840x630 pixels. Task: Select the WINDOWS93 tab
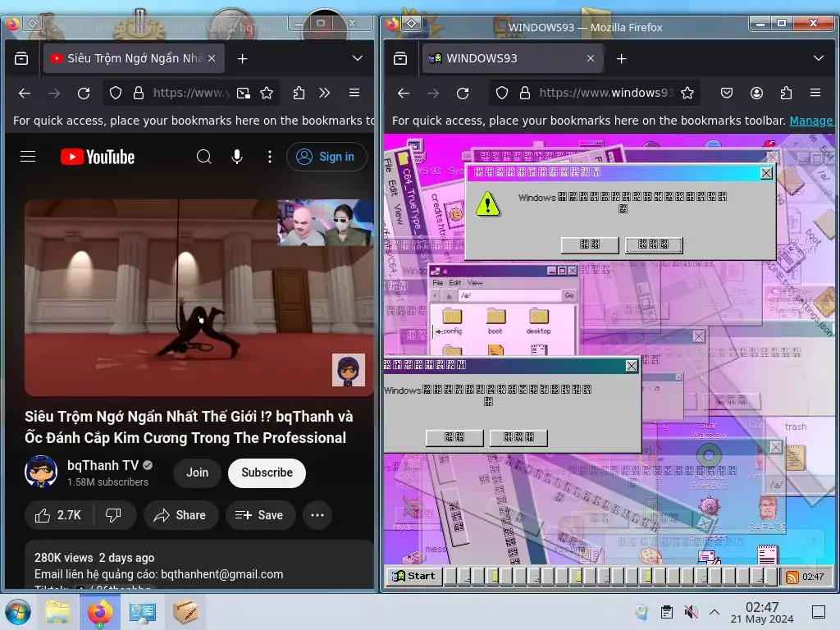click(513, 58)
